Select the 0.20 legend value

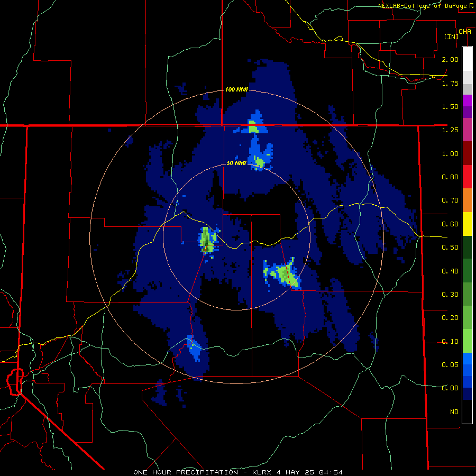point(450,318)
